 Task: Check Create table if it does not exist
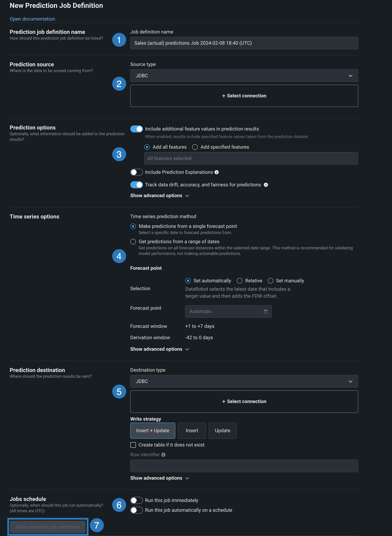[133, 445]
